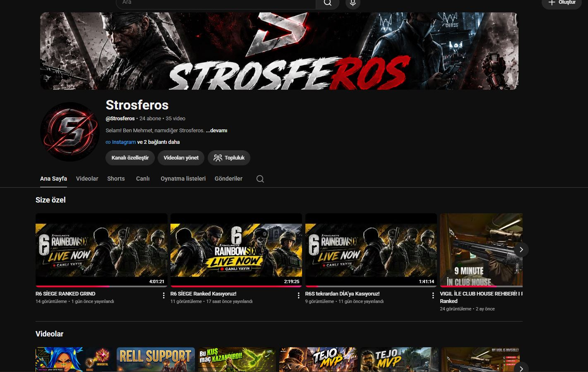Image resolution: width=588 pixels, height=372 pixels.
Task: Click the channel search magnifier icon
Action: click(260, 179)
